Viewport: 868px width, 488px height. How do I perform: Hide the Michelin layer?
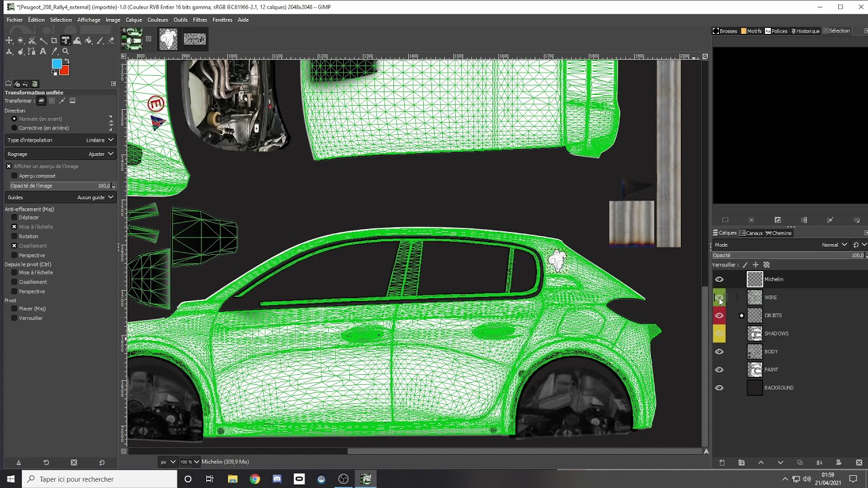tap(719, 279)
